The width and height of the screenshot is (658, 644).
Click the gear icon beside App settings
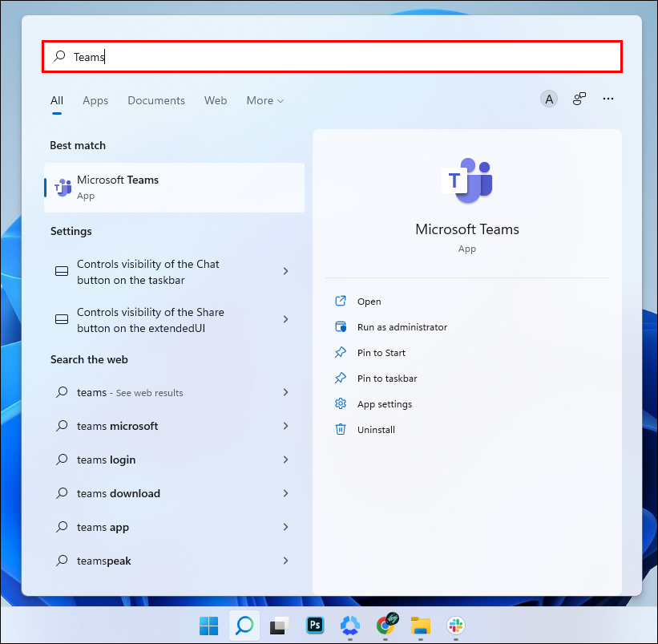[x=341, y=403]
